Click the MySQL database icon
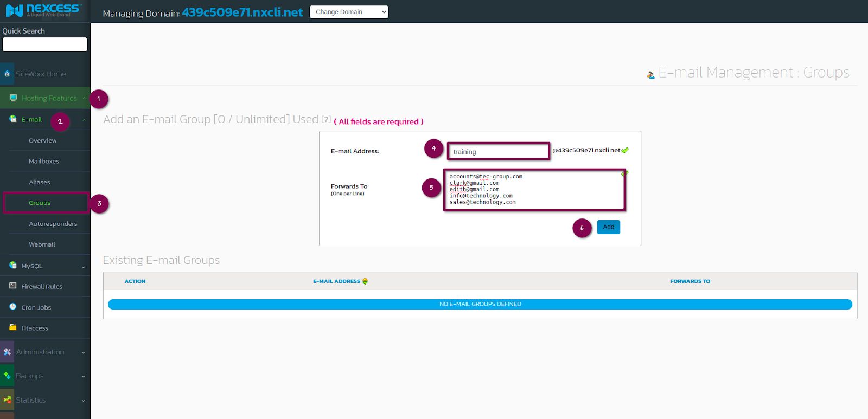This screenshot has width=868, height=419. pyautogui.click(x=13, y=266)
